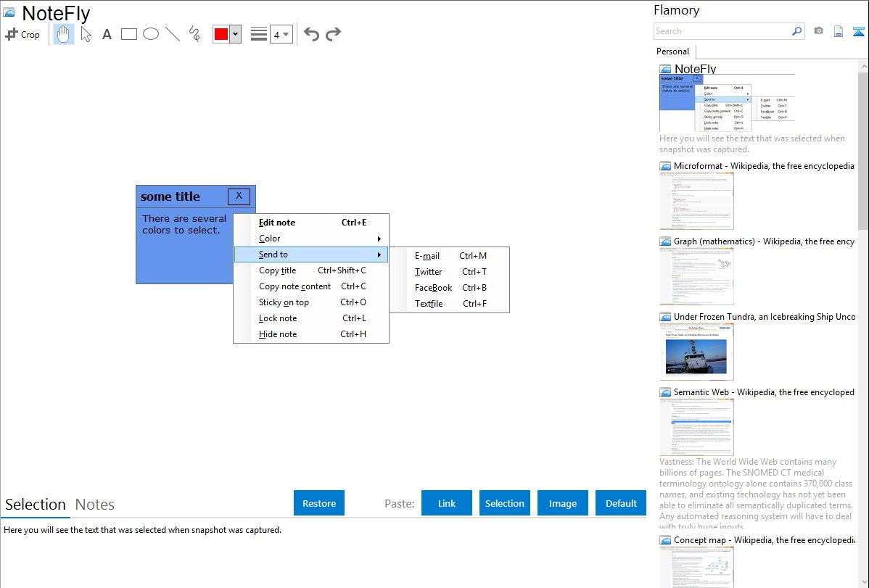Click the blue triangle icon in the Flamory header
The width and height of the screenshot is (869, 588).
tap(858, 31)
